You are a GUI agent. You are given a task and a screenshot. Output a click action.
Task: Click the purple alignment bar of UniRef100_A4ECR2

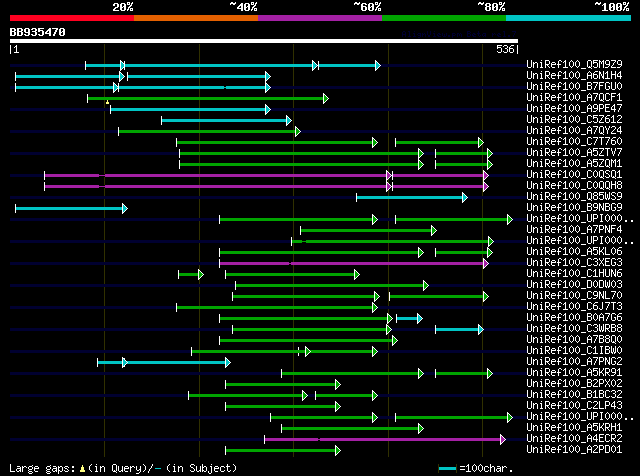(x=385, y=440)
